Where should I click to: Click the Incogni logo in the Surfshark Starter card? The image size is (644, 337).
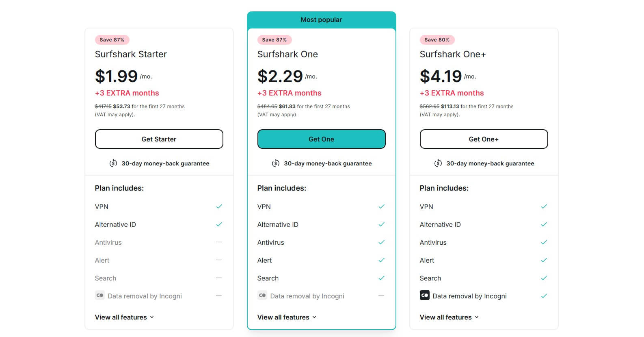[100, 296]
